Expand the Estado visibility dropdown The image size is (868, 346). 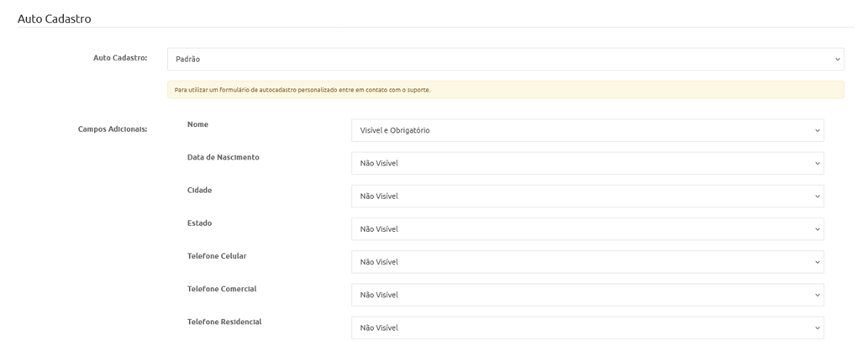pos(587,228)
